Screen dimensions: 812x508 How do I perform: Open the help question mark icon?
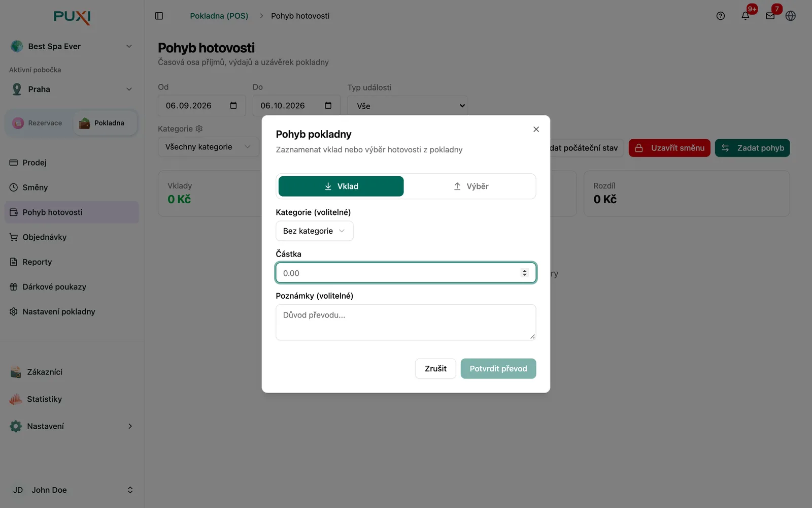[x=721, y=16]
